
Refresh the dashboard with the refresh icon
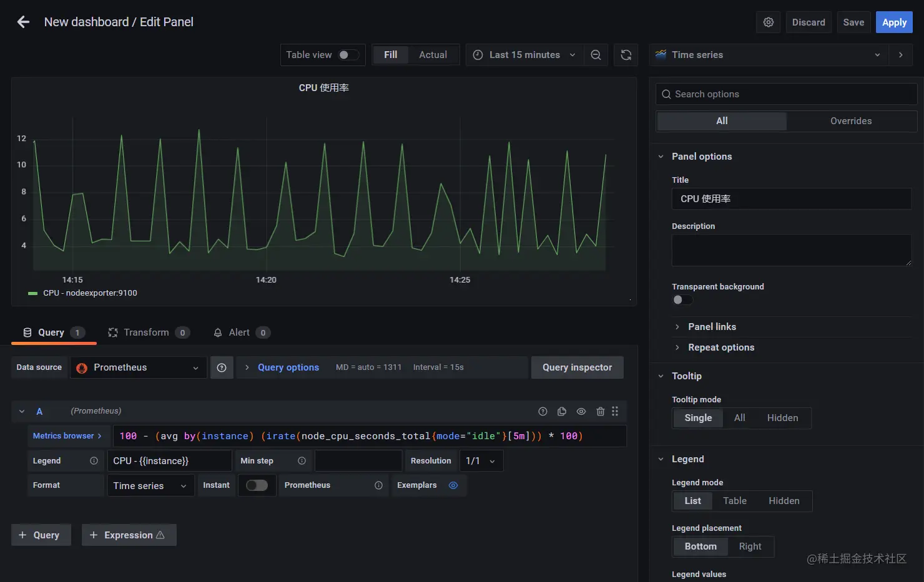click(626, 55)
